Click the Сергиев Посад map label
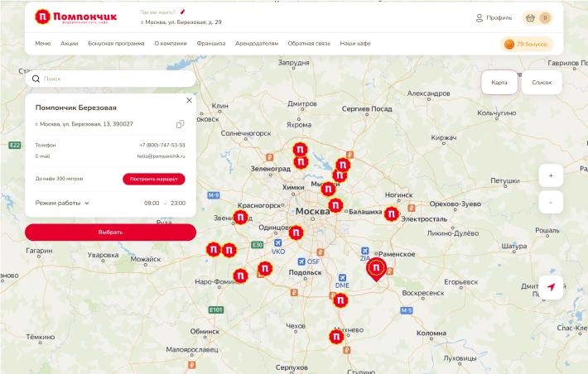Viewport: 588px width, 374px height. (367, 108)
